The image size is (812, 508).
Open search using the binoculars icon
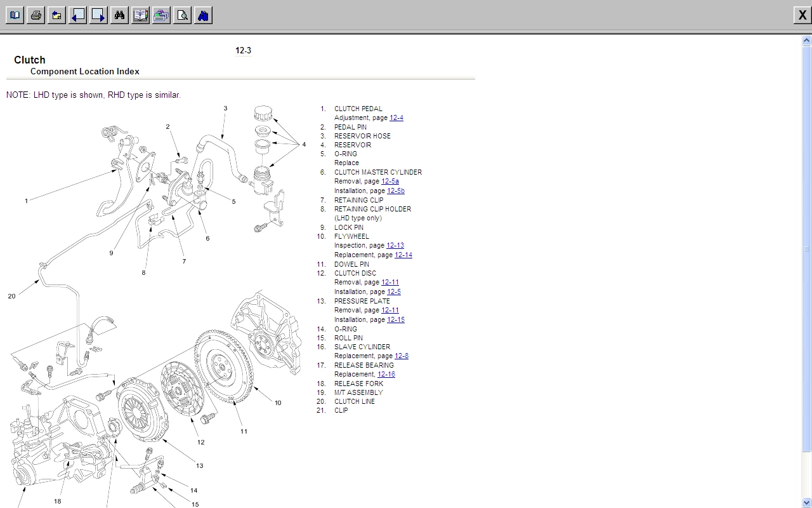click(119, 15)
